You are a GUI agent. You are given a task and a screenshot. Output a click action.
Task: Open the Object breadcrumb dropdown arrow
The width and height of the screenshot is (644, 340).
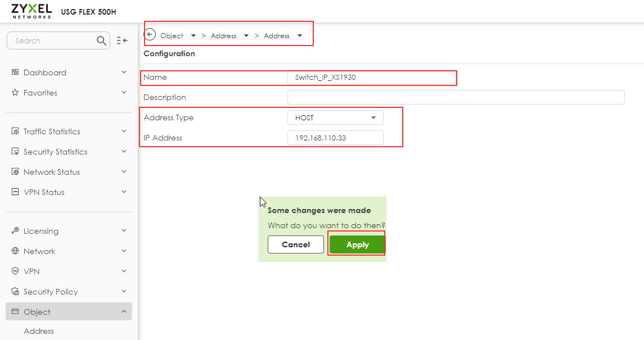pos(192,35)
